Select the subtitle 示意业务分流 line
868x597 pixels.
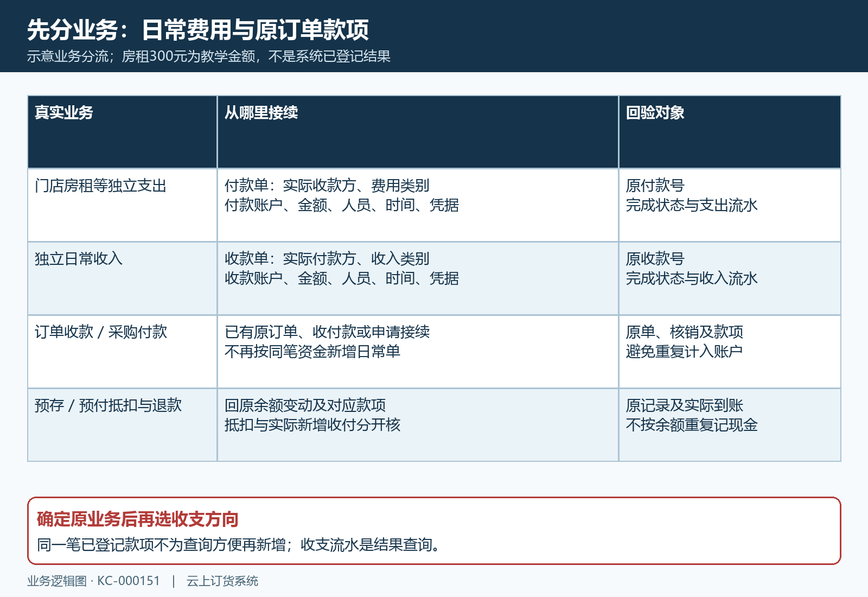[x=209, y=56]
